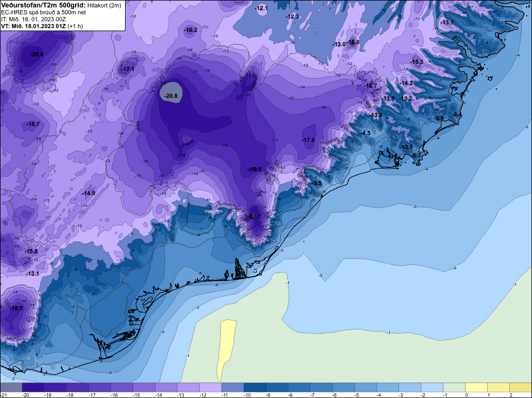
Task: Select the -18.5 temperature value
Action: pyautogui.click(x=16, y=308)
